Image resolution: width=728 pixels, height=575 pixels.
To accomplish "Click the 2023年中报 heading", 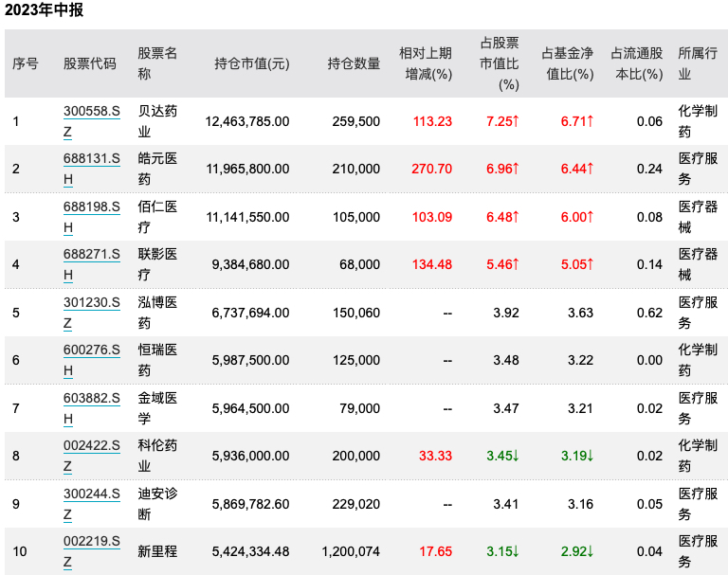I will (45, 10).
